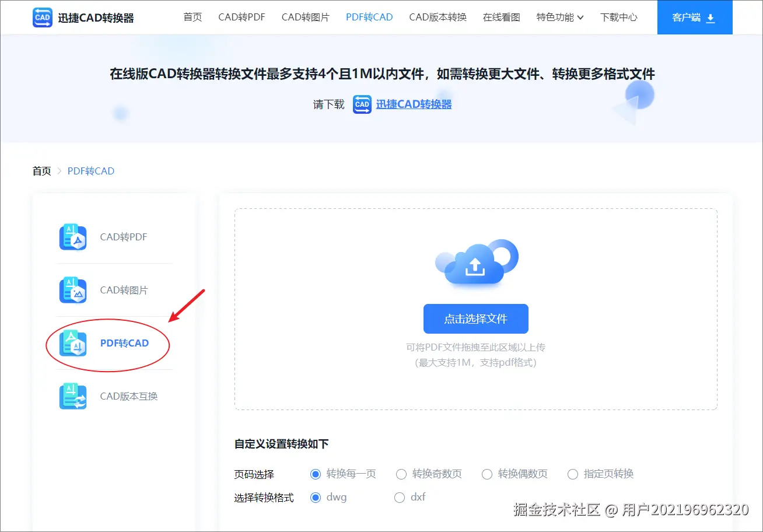The image size is (763, 532).
Task: Open PDF转CAD in top navigation
Action: click(369, 17)
